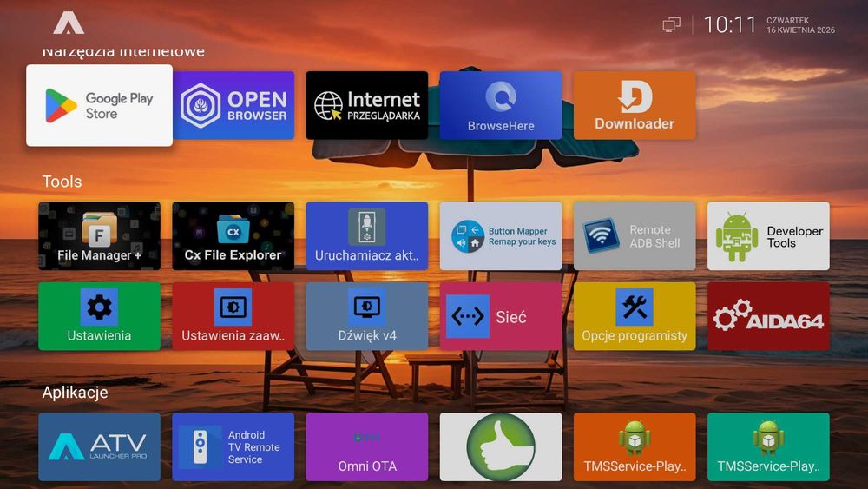Open the Downloader app

click(635, 105)
